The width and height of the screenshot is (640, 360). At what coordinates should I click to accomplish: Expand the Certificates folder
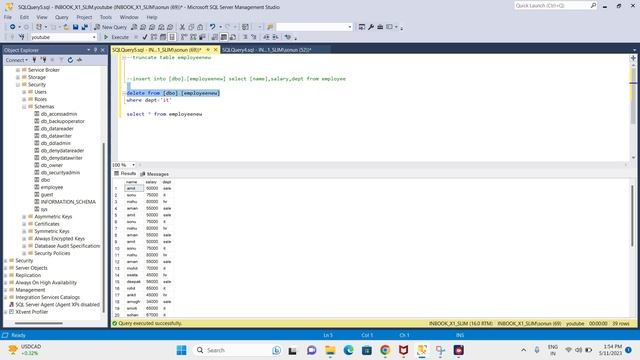click(x=24, y=224)
